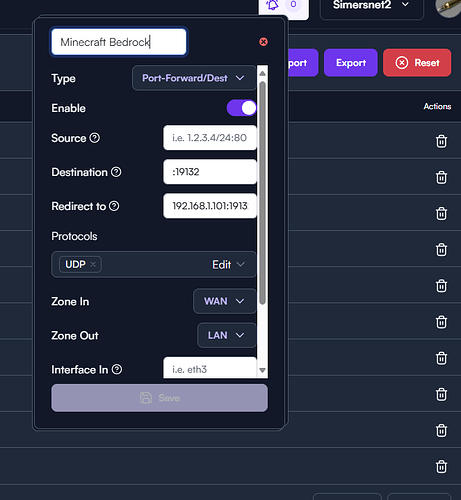Click the dialog scrollbar down arrow
This screenshot has height=500, width=461.
tap(262, 370)
